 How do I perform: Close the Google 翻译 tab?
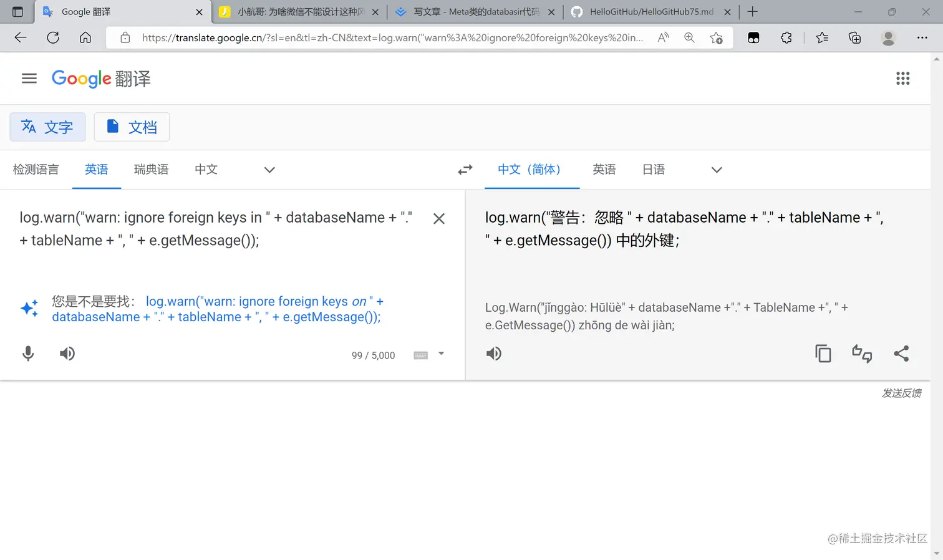[x=199, y=12]
